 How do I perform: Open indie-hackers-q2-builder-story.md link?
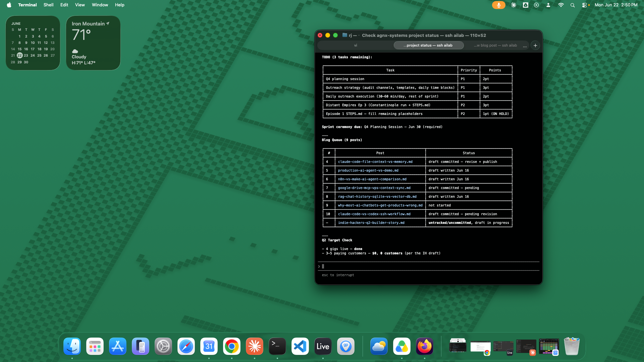click(x=371, y=223)
